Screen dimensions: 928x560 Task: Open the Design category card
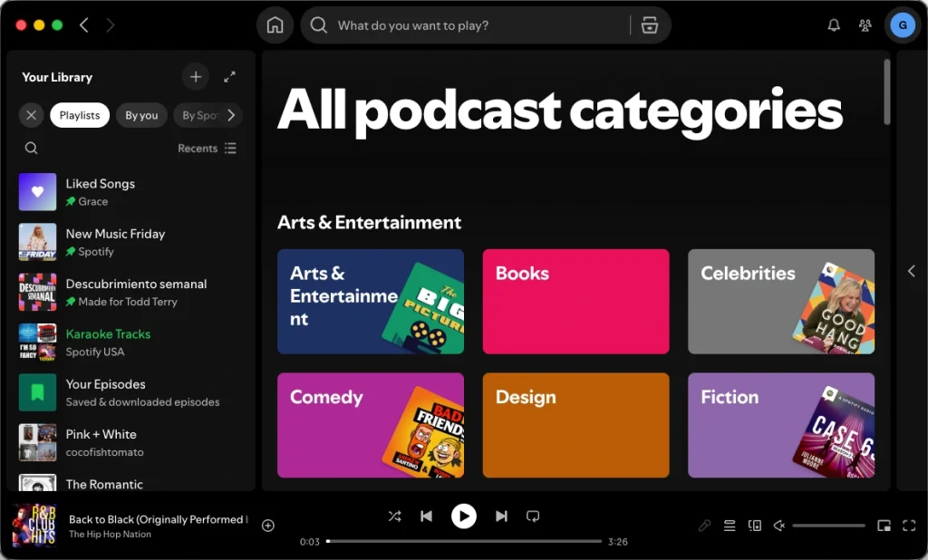click(575, 425)
